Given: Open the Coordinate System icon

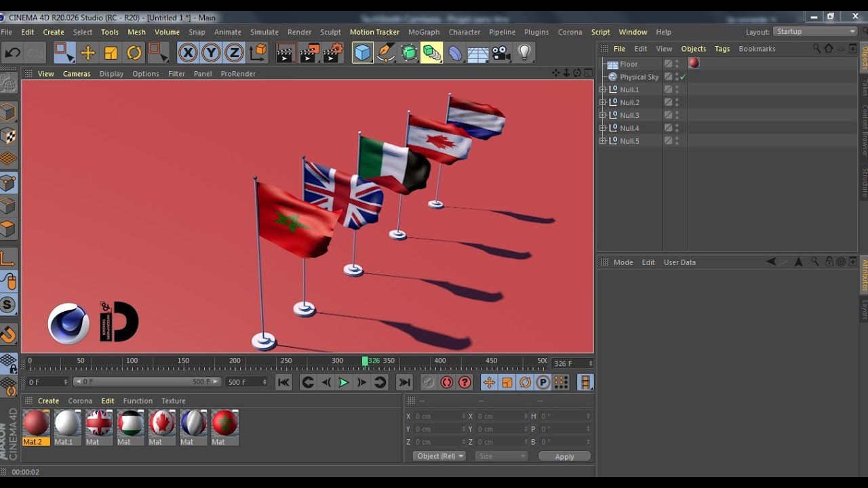Looking at the screenshot, I should pos(258,52).
